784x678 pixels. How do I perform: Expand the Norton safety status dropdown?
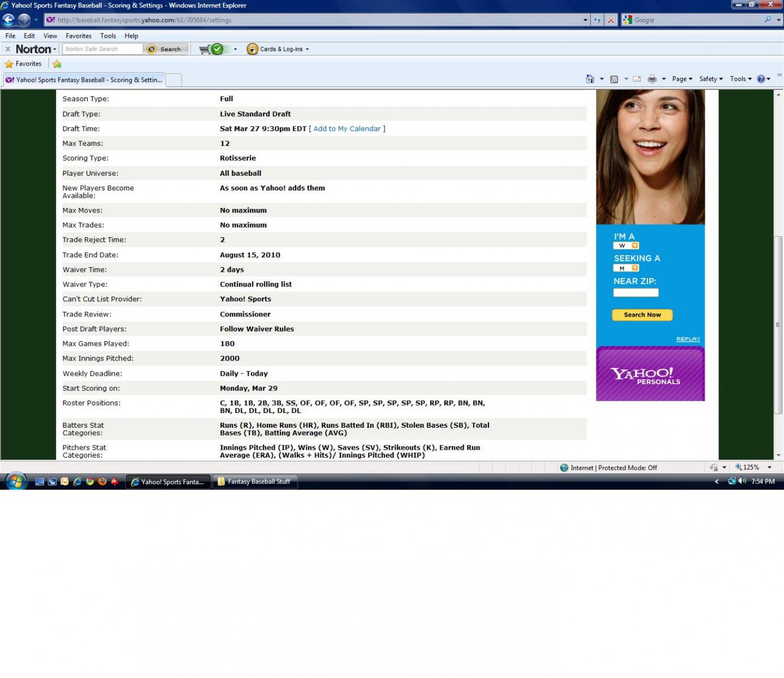pos(236,49)
